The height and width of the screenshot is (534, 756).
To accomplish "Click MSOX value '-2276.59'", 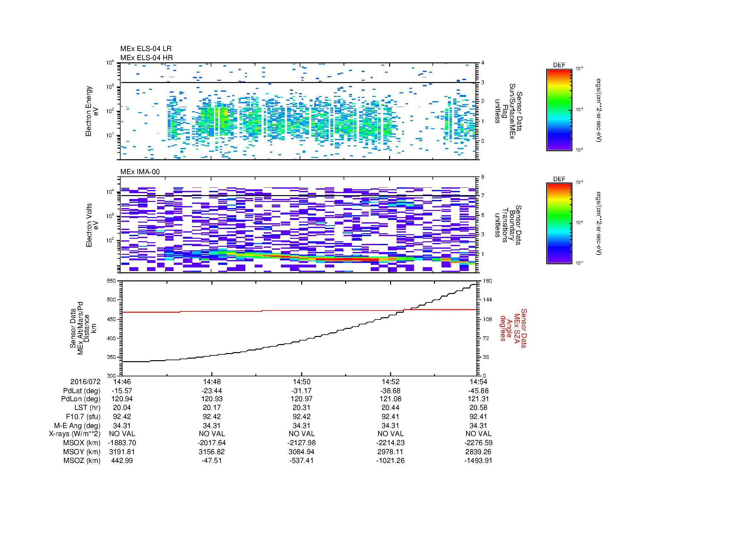I will [x=478, y=443].
